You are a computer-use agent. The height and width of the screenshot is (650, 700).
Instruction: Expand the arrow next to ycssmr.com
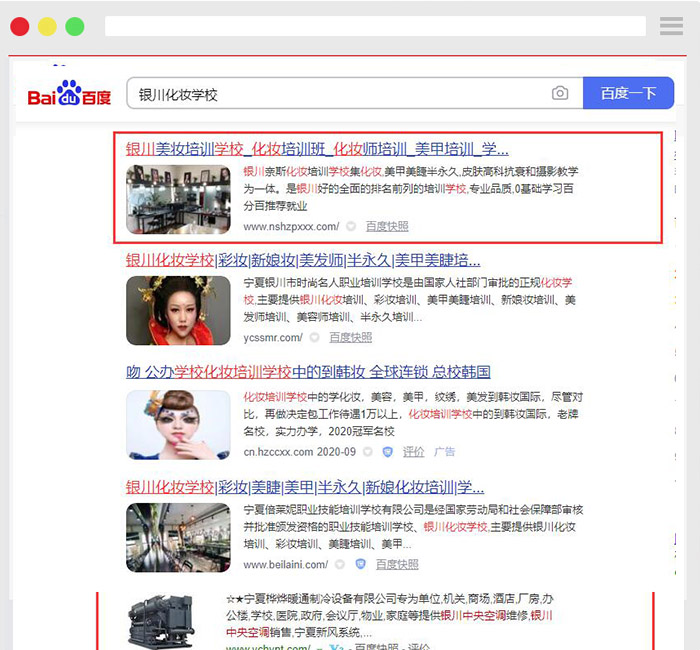point(316,339)
